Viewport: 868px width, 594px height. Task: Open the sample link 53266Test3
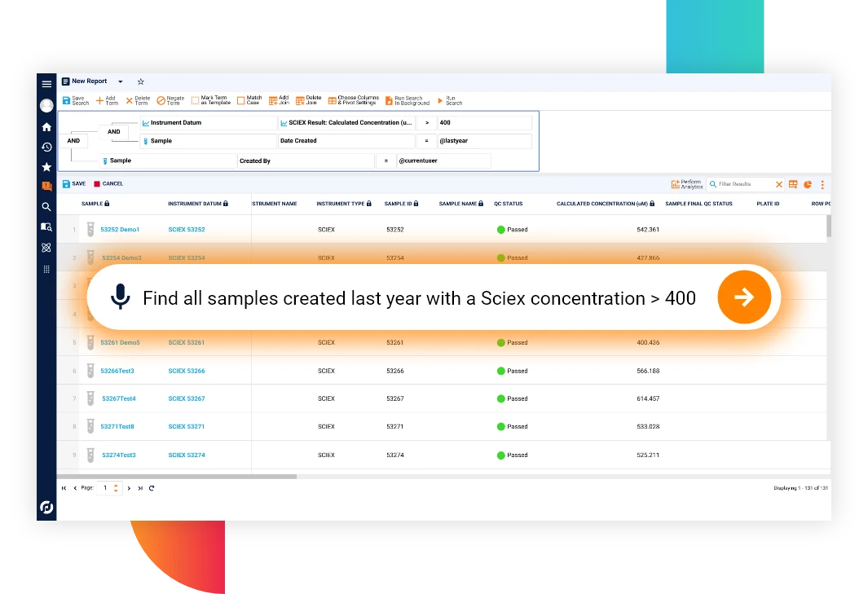click(117, 371)
